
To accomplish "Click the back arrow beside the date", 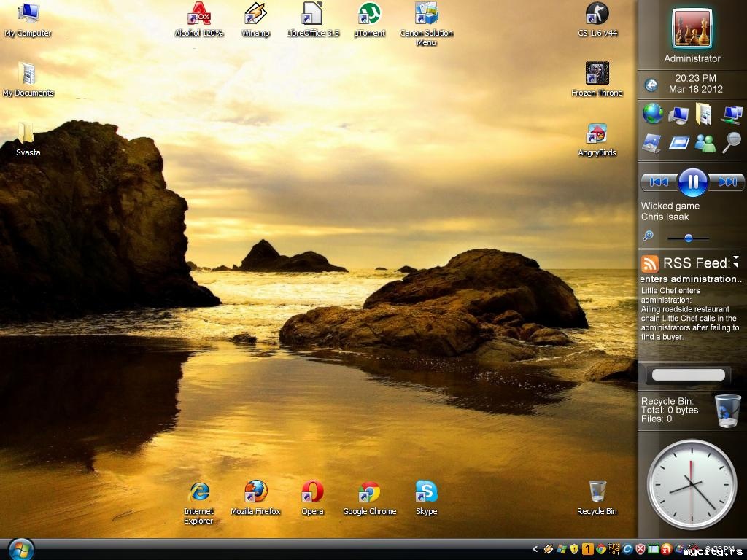I will [651, 85].
